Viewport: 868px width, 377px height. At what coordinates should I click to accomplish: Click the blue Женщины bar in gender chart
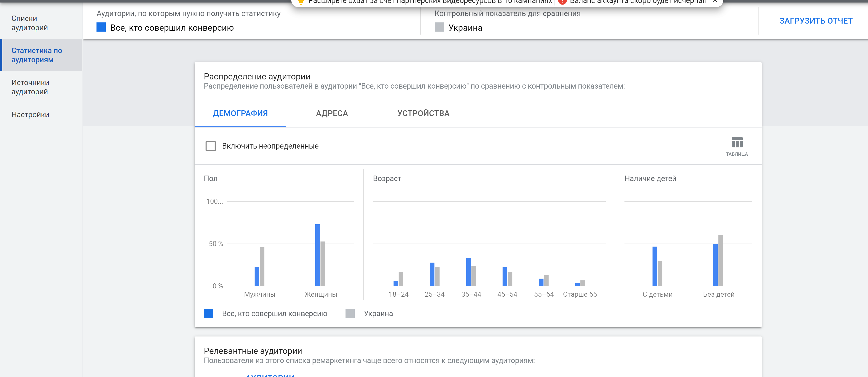(317, 255)
